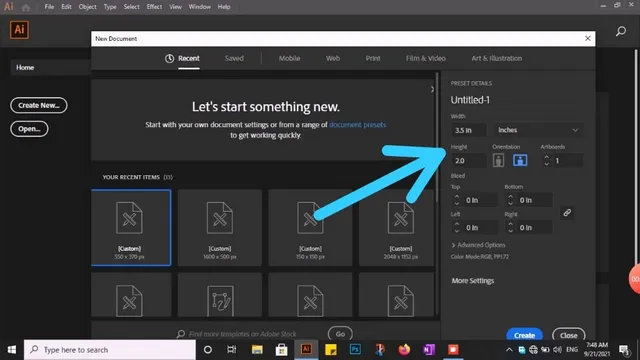Switch to Film & Video tab
The width and height of the screenshot is (640, 360).
[x=426, y=58]
